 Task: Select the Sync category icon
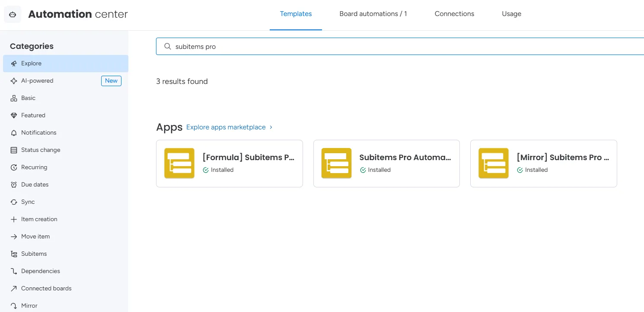coord(14,202)
